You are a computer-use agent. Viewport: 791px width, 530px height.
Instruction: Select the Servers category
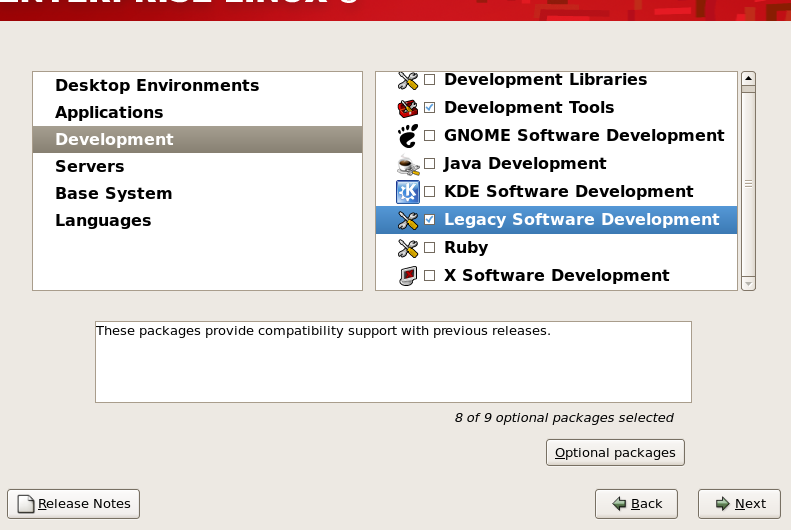(x=90, y=166)
